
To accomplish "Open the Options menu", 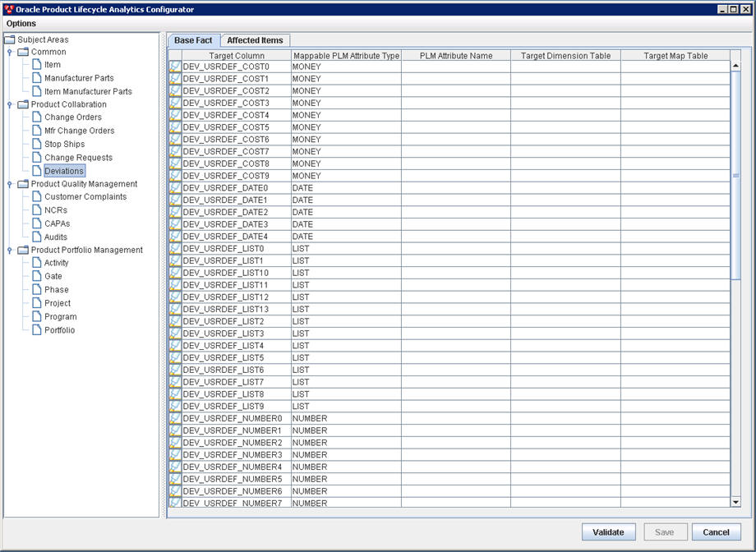I will [21, 23].
